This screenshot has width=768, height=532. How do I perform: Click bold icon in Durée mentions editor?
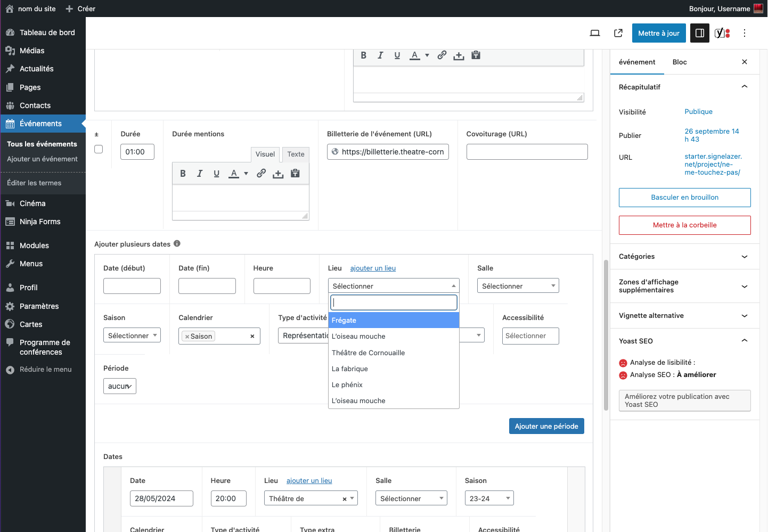[x=183, y=174]
